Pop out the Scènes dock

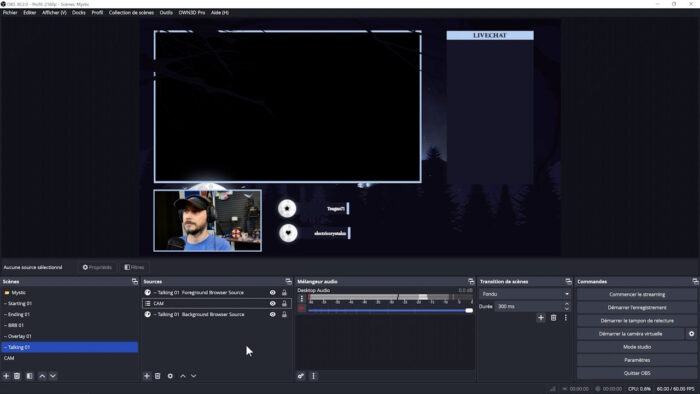pyautogui.click(x=135, y=282)
